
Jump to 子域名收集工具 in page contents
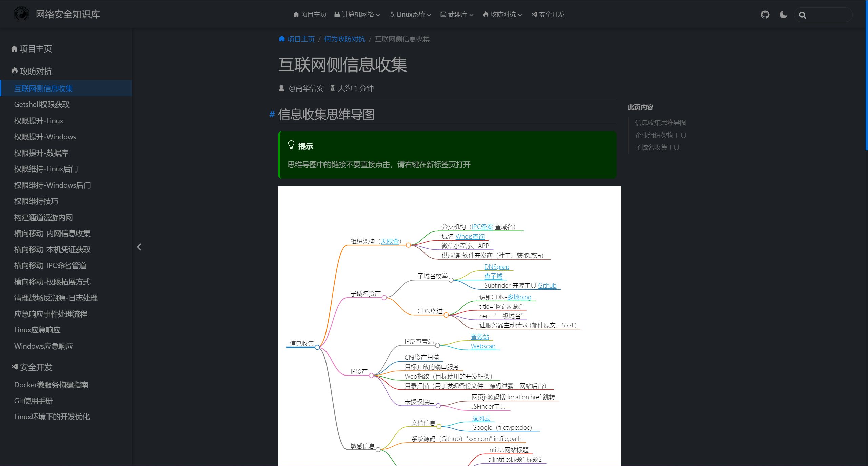click(657, 147)
